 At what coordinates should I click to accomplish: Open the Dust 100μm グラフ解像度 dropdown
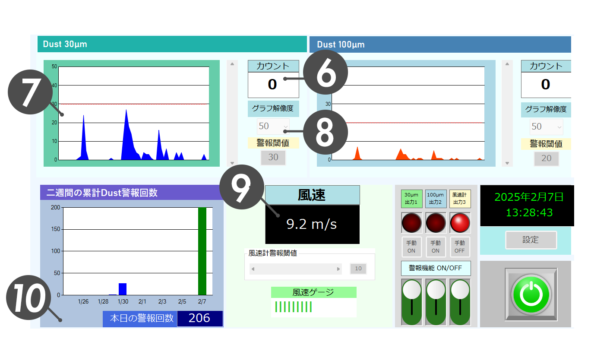point(546,127)
